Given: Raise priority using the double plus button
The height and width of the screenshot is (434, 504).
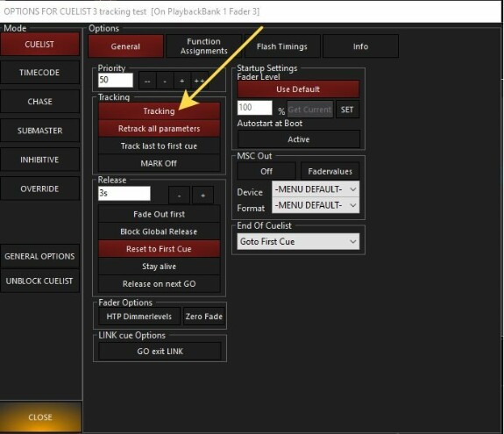Looking at the screenshot, I should (x=200, y=81).
